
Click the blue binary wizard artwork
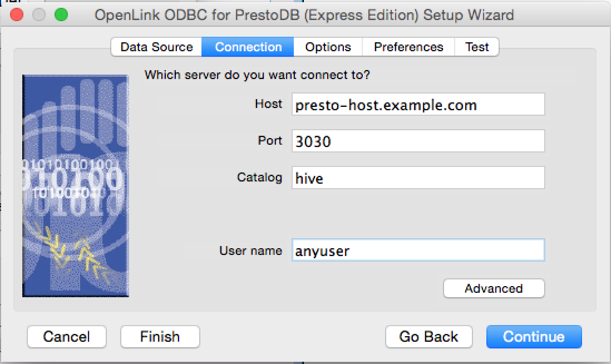tap(76, 186)
